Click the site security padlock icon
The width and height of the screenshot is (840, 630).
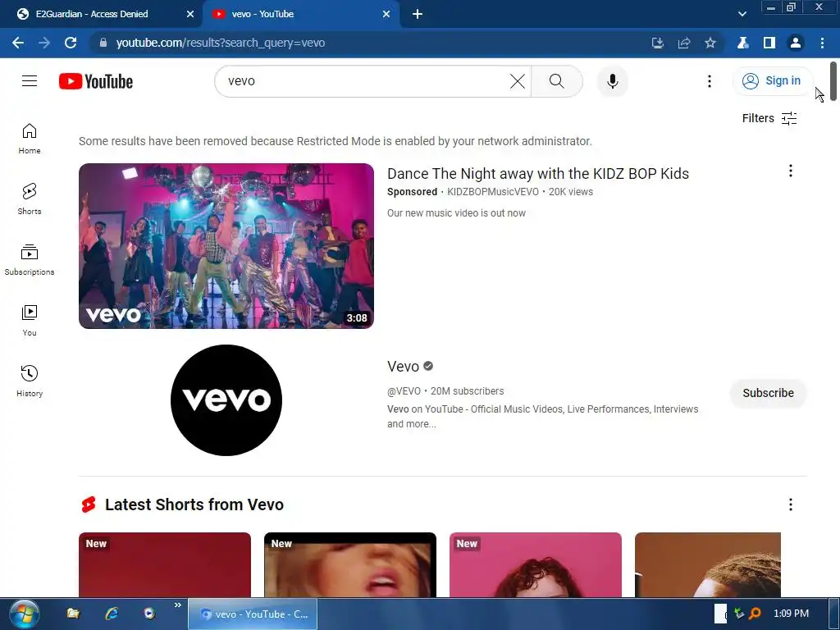[x=103, y=43]
